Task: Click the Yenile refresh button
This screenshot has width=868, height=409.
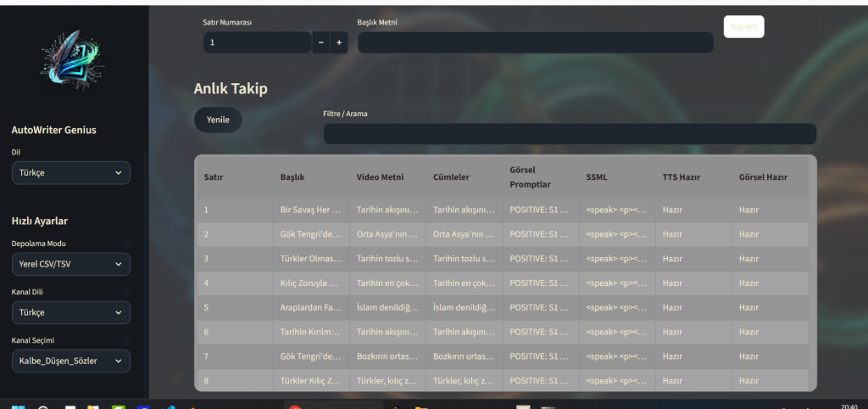Action: [x=218, y=120]
